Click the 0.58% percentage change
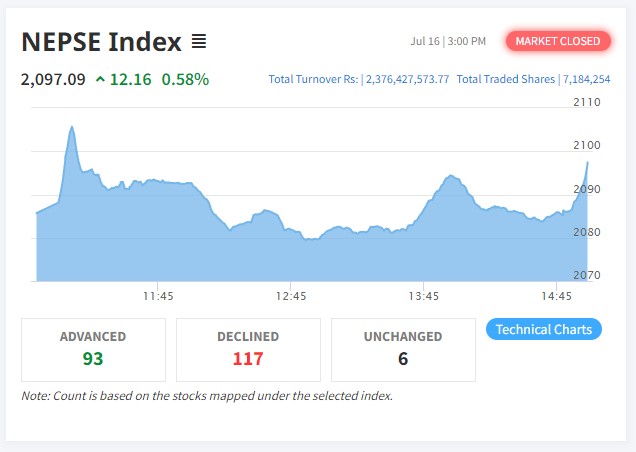This screenshot has width=636, height=452. [x=185, y=79]
